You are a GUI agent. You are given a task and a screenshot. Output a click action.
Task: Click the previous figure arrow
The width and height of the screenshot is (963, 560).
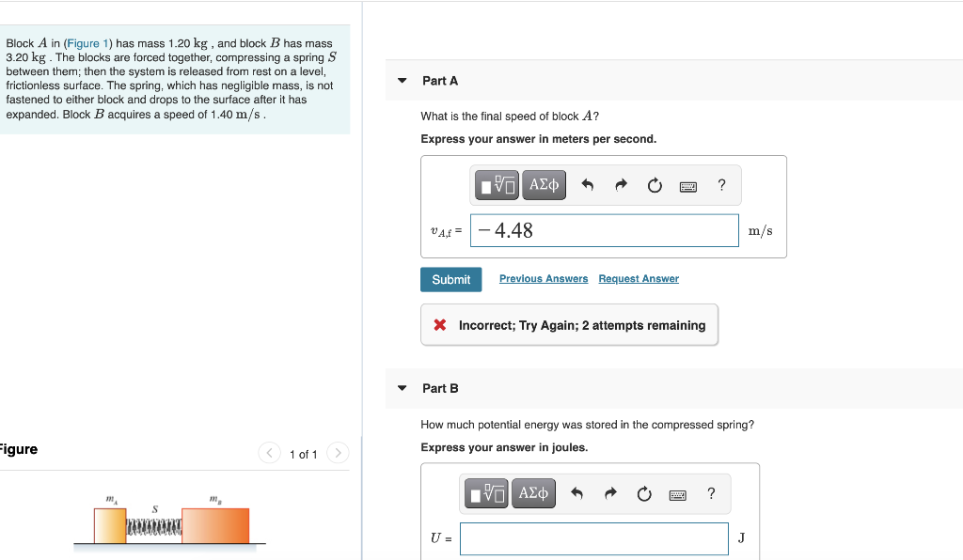(269, 453)
